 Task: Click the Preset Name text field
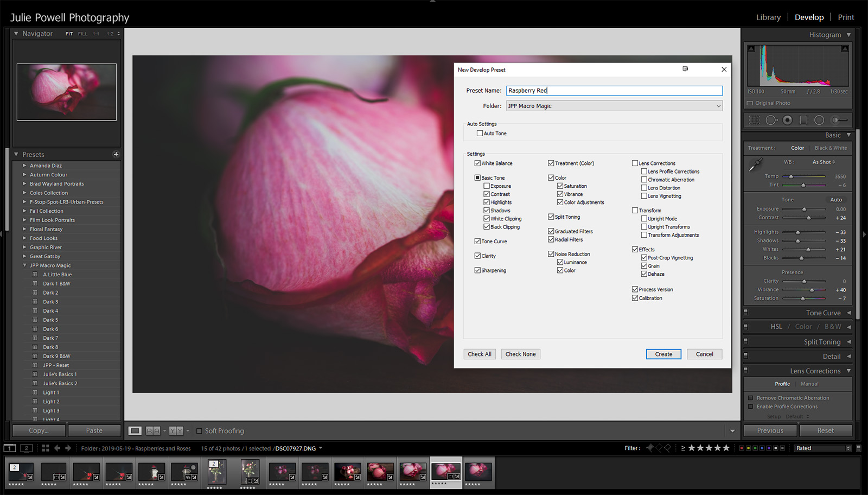[614, 91]
